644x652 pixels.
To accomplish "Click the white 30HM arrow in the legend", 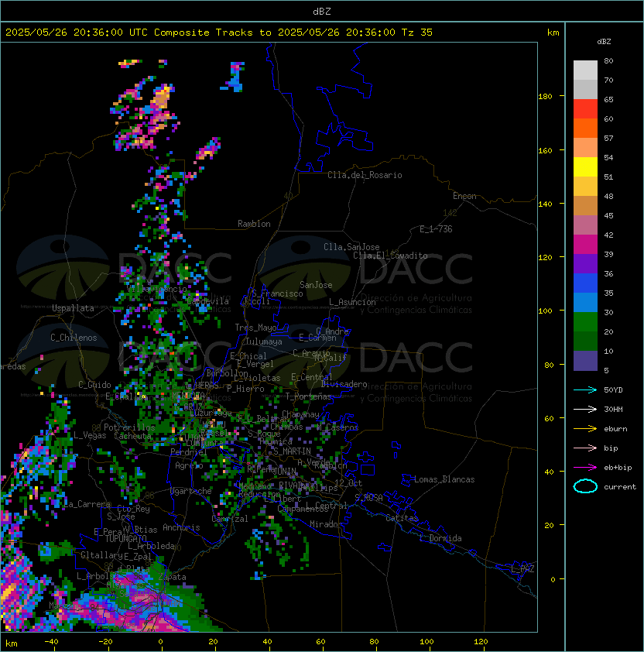I will click(585, 409).
